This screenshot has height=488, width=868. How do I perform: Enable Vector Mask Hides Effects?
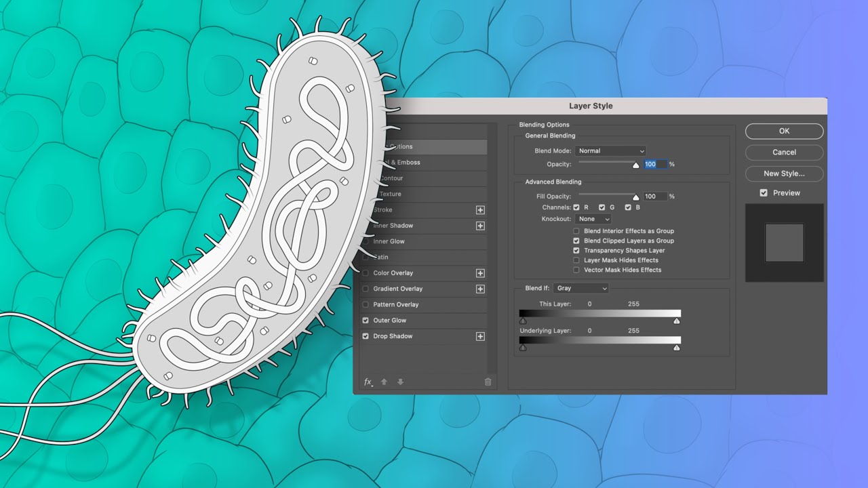(x=576, y=270)
